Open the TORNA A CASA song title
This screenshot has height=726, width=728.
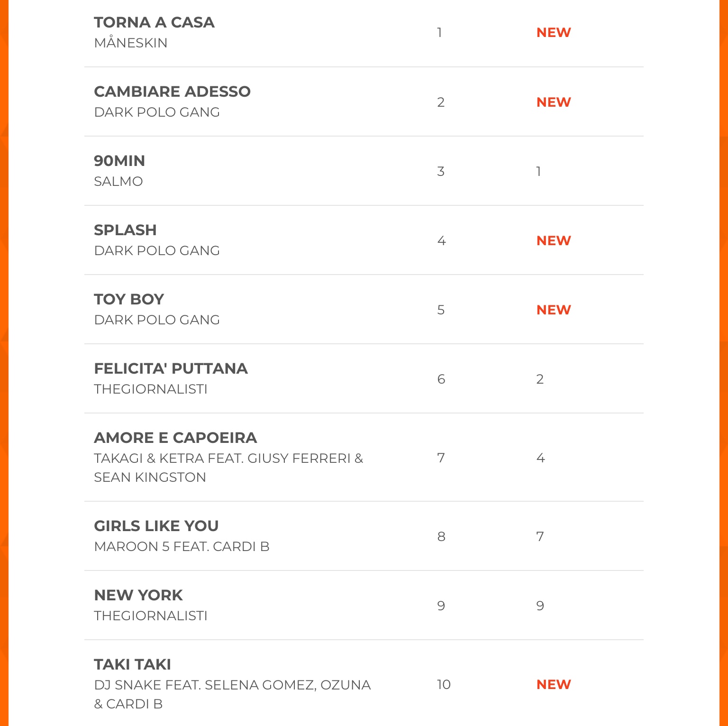(x=154, y=22)
